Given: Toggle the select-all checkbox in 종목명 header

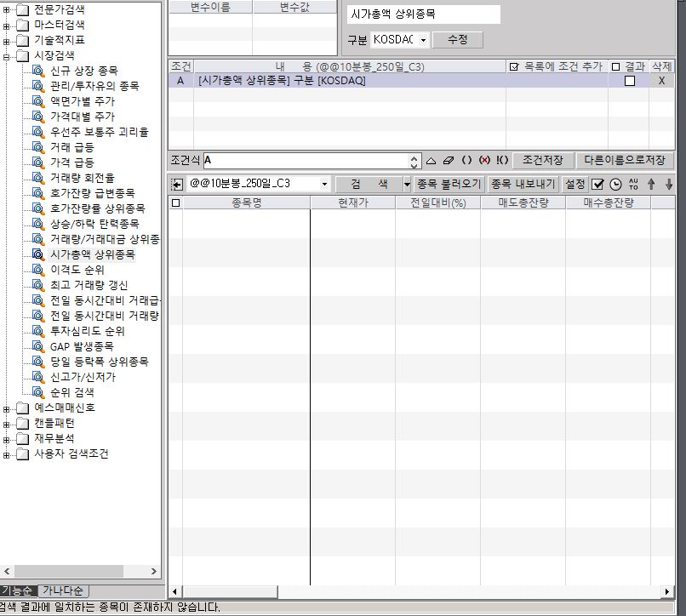Looking at the screenshot, I should coord(176,203).
